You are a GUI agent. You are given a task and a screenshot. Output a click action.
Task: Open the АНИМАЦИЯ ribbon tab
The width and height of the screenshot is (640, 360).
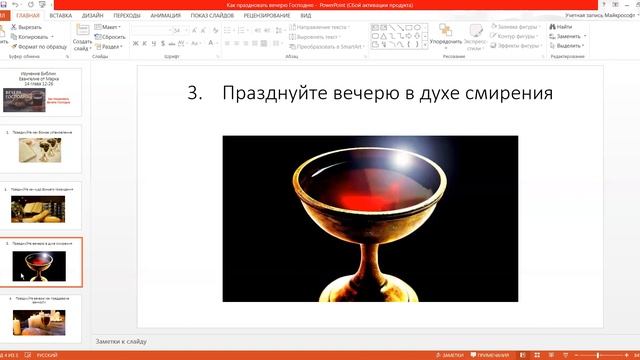pos(165,16)
